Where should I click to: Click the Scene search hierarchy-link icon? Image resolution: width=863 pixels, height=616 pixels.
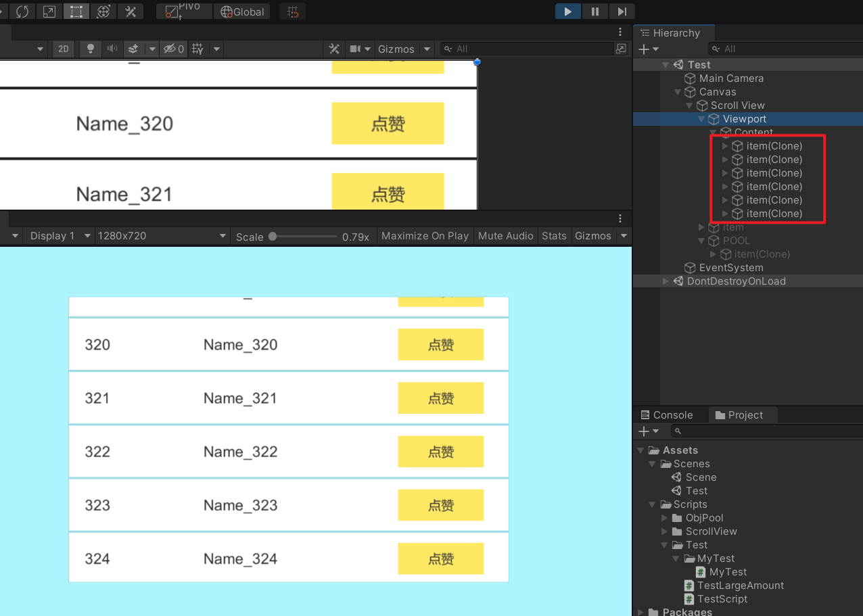tap(621, 49)
